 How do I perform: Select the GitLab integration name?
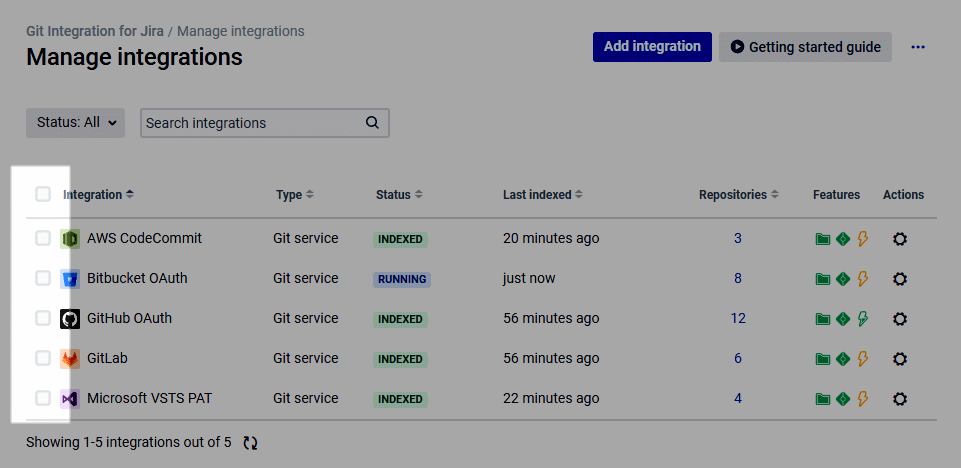pyautogui.click(x=107, y=358)
